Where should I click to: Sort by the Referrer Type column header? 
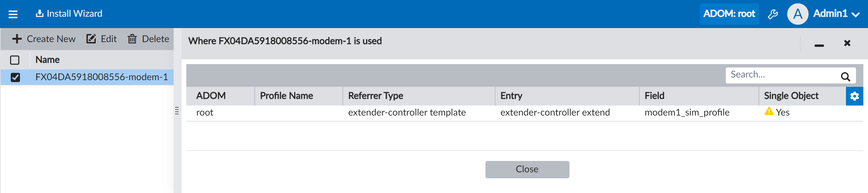[375, 96]
